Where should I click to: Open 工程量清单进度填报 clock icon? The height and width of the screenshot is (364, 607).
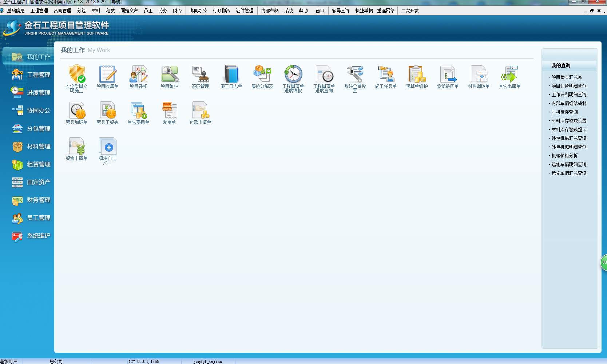click(x=293, y=74)
